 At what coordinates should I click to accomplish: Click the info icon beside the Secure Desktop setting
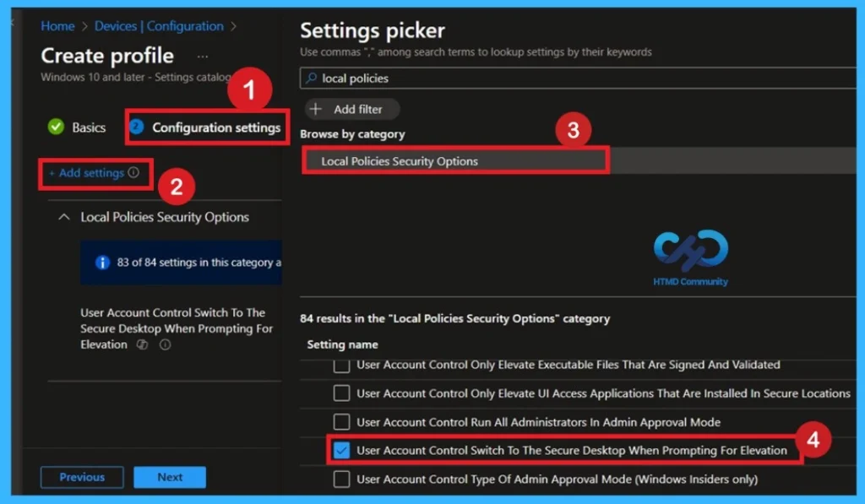(x=165, y=344)
